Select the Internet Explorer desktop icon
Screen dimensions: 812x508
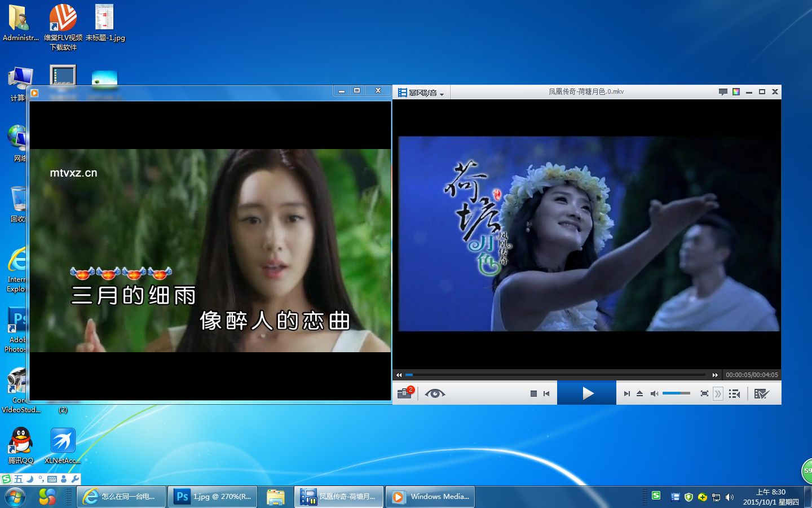[x=17, y=269]
